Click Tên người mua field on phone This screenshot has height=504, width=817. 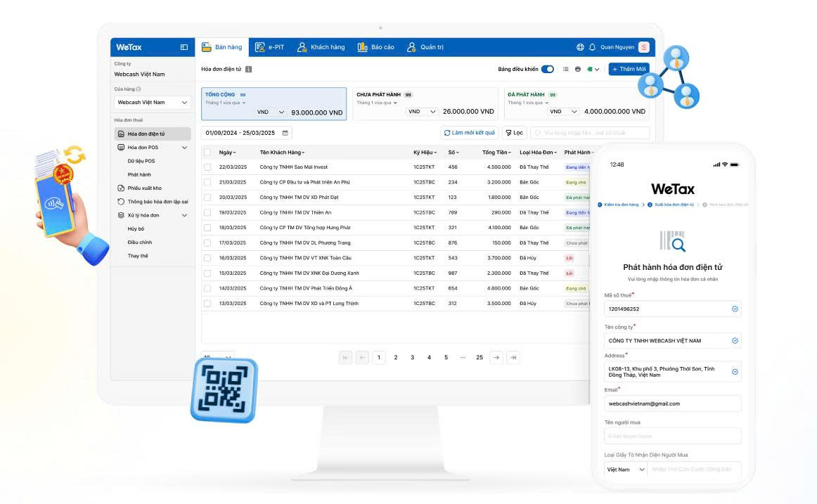click(673, 437)
